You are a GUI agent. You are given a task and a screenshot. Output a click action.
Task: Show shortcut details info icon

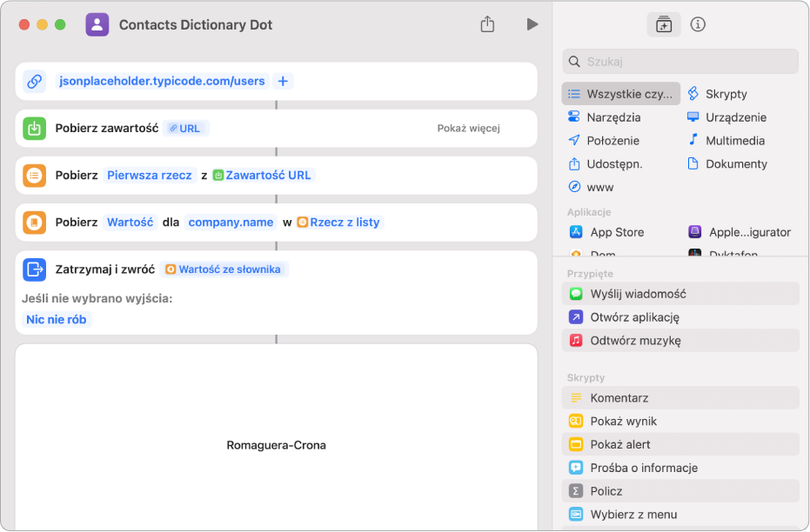click(698, 24)
